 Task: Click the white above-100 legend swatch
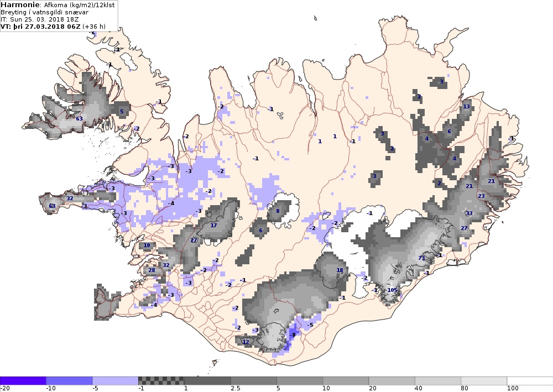(x=530, y=381)
